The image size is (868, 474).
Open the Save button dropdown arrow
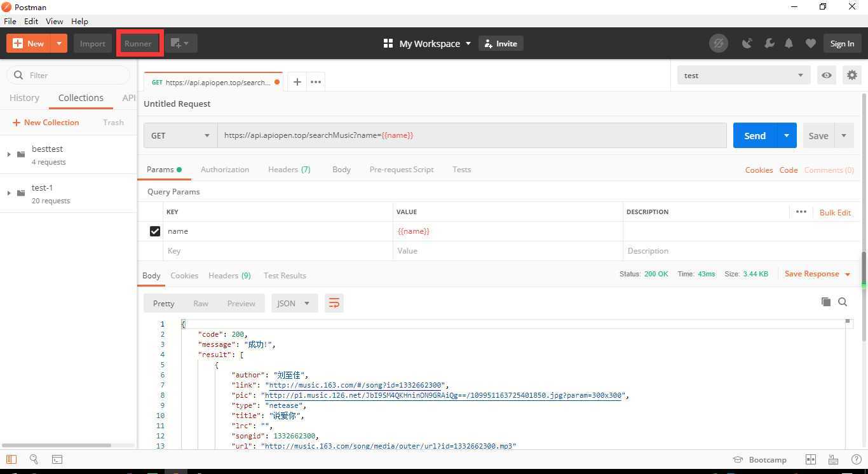coord(844,135)
